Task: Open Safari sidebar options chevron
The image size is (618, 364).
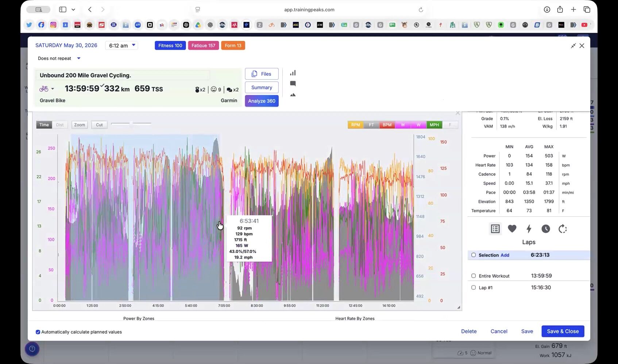Action: point(73,9)
